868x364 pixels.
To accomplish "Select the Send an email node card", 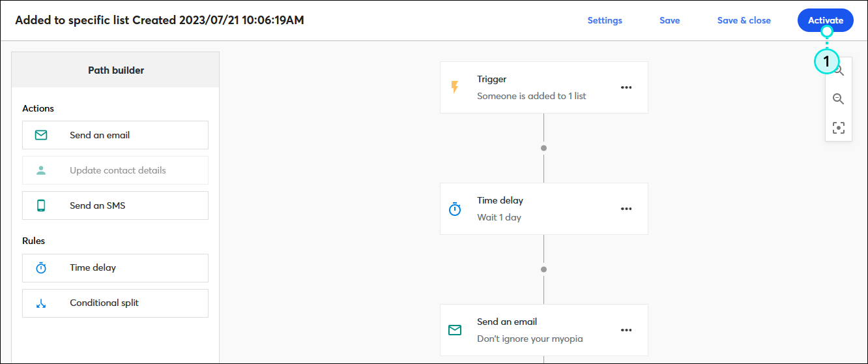I will point(544,330).
